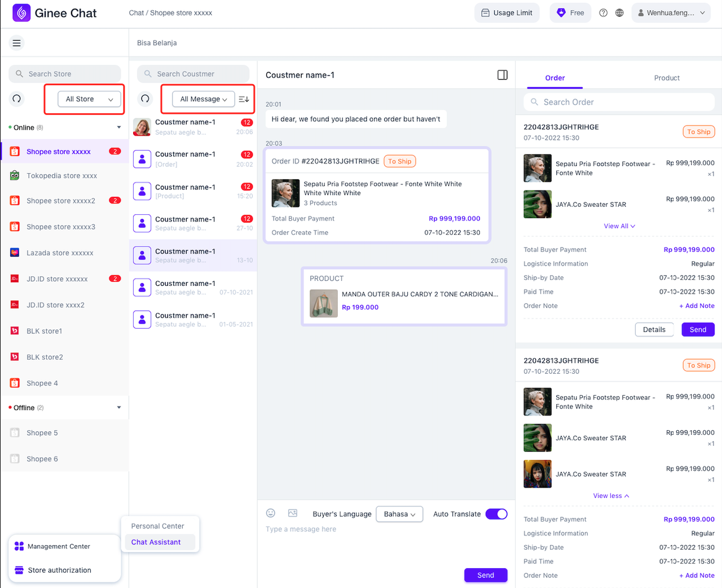Open the Buyer's Language Bahasa dropdown
722x588 pixels.
399,514
